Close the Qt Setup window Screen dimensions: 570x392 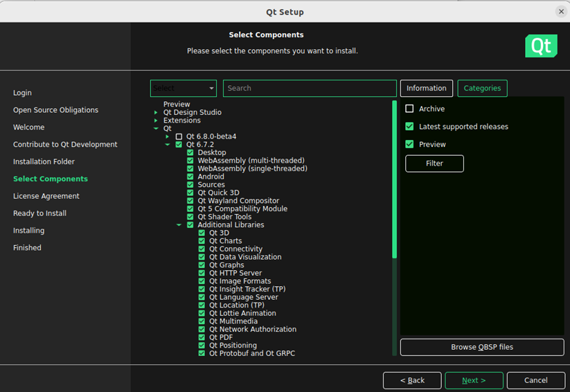click(561, 12)
